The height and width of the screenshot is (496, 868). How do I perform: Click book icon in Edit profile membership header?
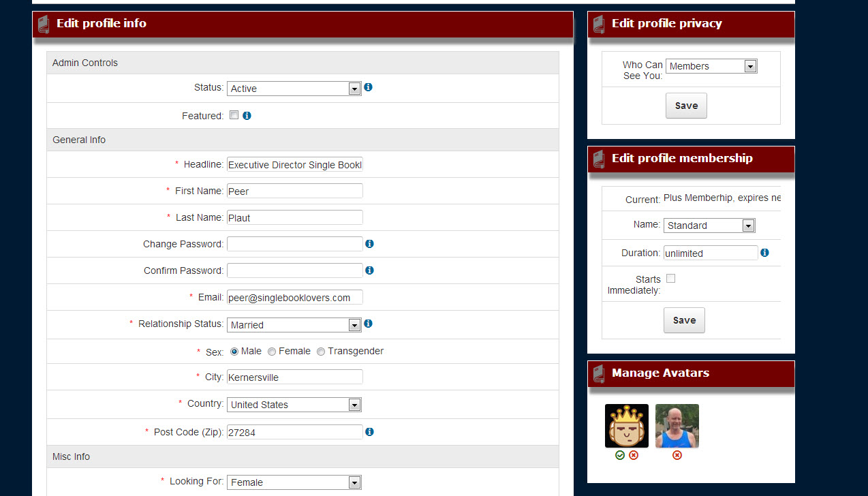[599, 159]
